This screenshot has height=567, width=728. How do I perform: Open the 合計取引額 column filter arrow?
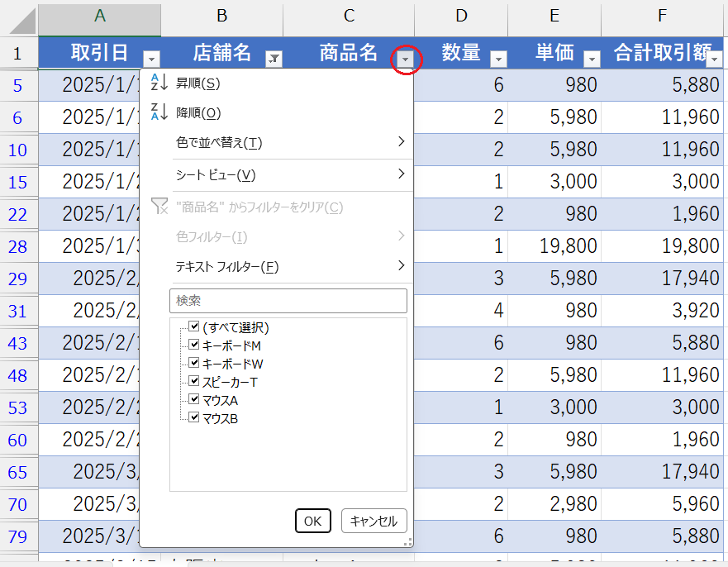tap(714, 60)
